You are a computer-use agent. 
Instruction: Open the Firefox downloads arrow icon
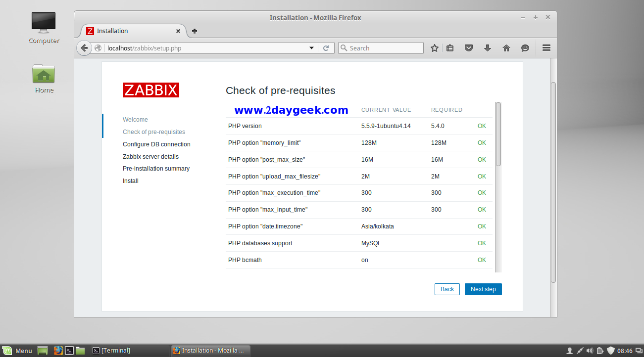tap(488, 48)
